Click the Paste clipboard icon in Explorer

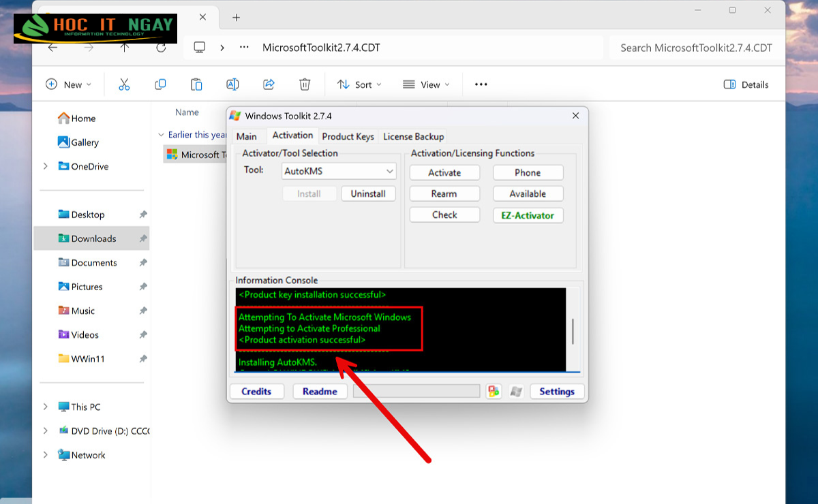tap(196, 84)
